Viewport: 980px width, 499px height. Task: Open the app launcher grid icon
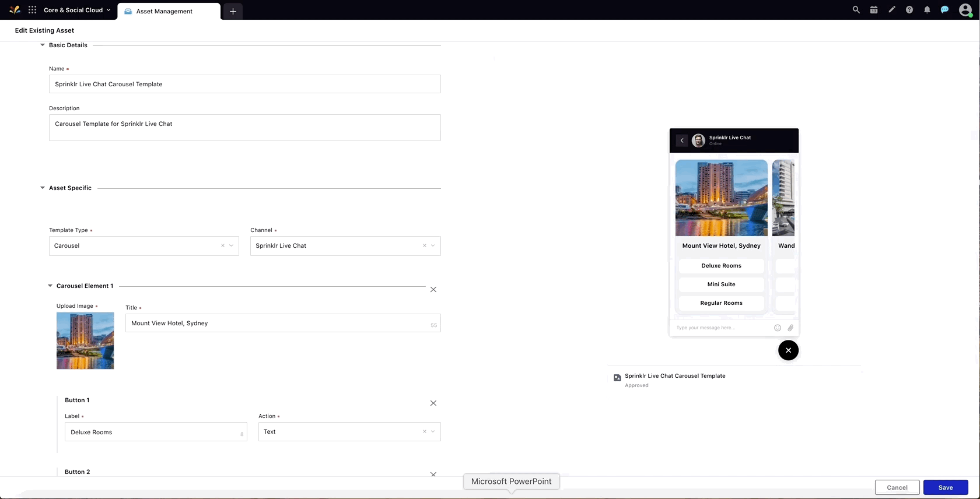tap(32, 10)
